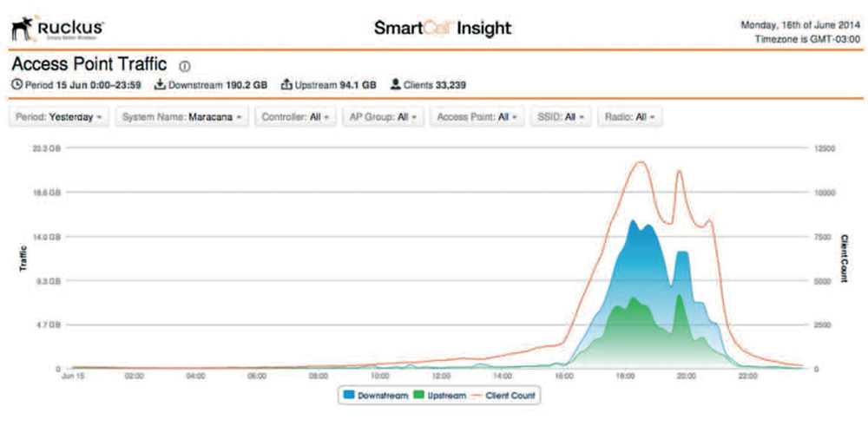Open the Period: Yesterday dropdown

pyautogui.click(x=60, y=116)
